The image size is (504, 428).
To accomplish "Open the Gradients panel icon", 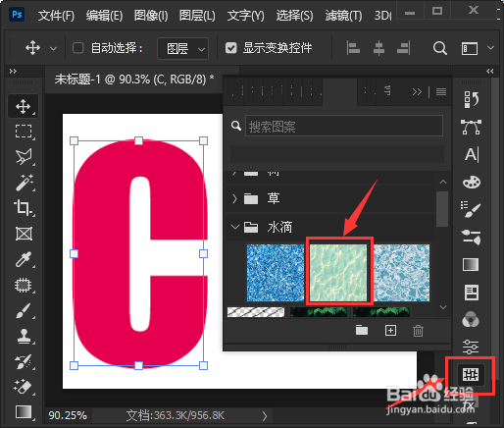I will 471,264.
